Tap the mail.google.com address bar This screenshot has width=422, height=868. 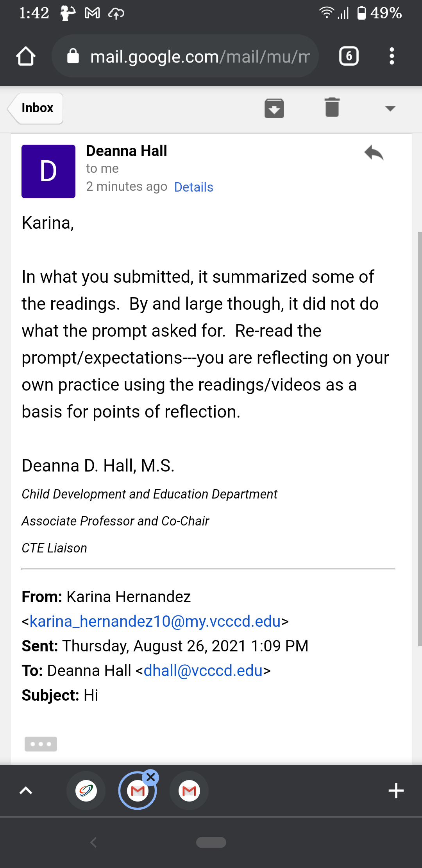click(185, 56)
